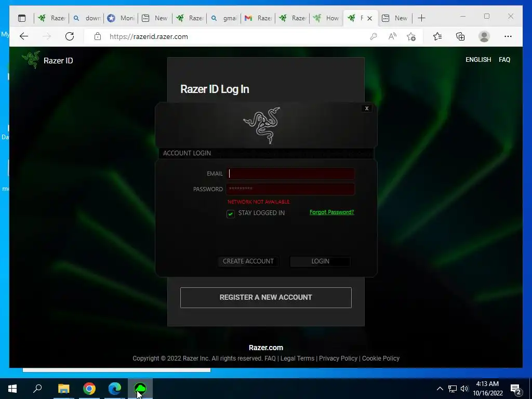The width and height of the screenshot is (532, 399).
Task: Focus the EMAIL input field
Action: point(290,174)
